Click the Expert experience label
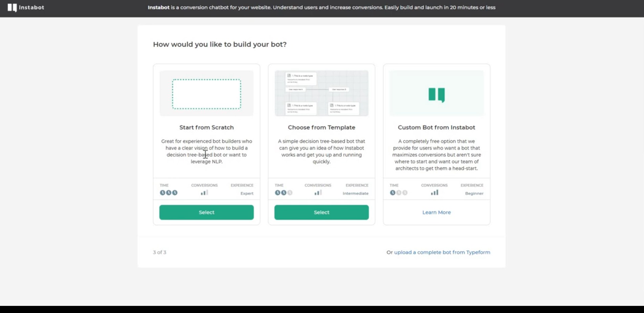 tap(247, 193)
